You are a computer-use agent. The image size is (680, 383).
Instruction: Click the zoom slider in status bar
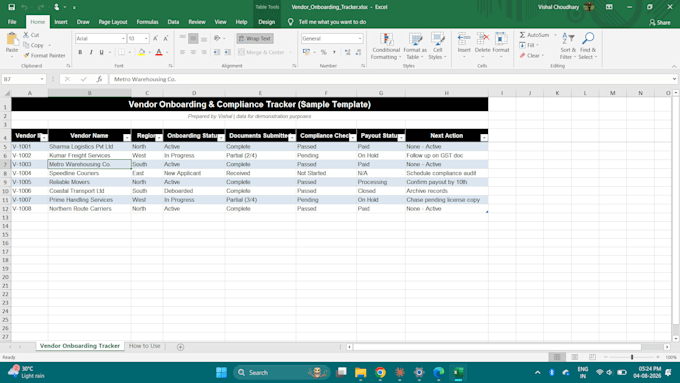[x=632, y=357]
